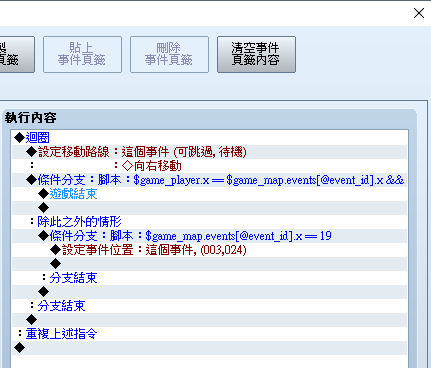Select the 設定移動路線：這個事件 command line
The height and width of the screenshot is (368, 431).
click(x=209, y=152)
